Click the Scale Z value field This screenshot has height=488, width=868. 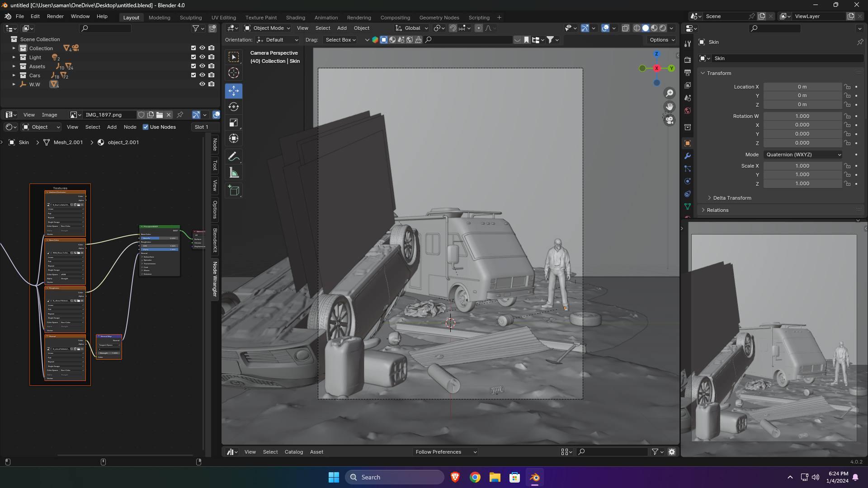point(802,183)
